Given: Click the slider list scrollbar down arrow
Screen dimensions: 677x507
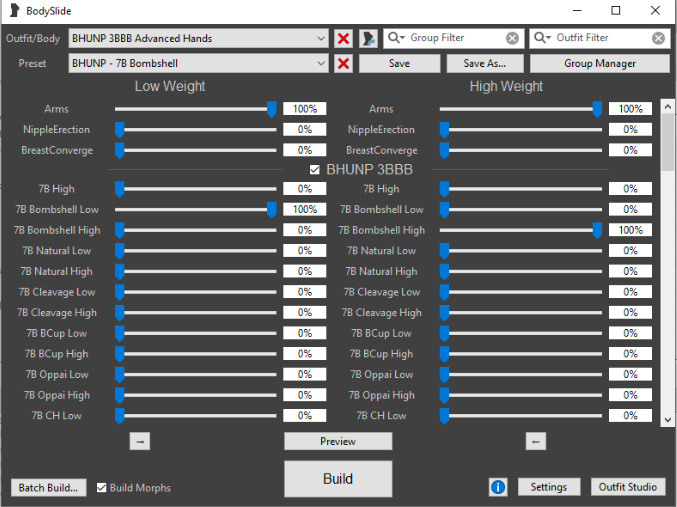Looking at the screenshot, I should click(x=668, y=420).
